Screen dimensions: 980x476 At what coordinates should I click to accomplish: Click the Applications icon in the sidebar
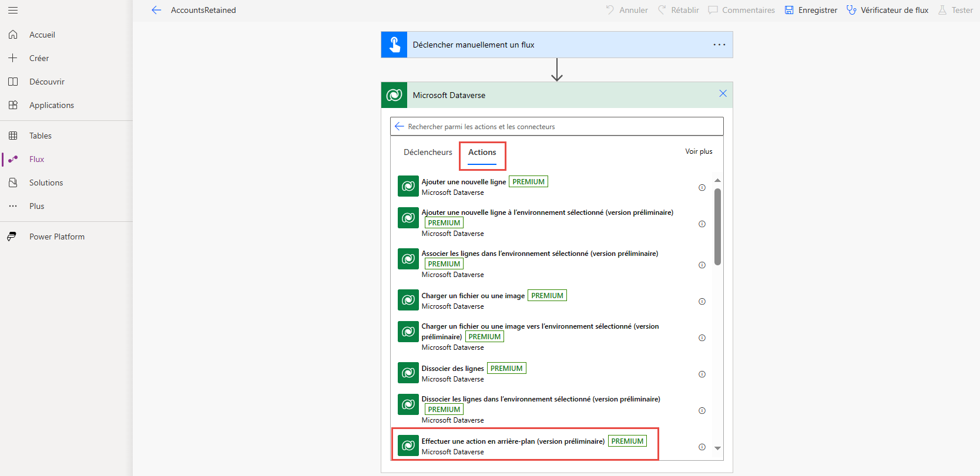point(13,105)
